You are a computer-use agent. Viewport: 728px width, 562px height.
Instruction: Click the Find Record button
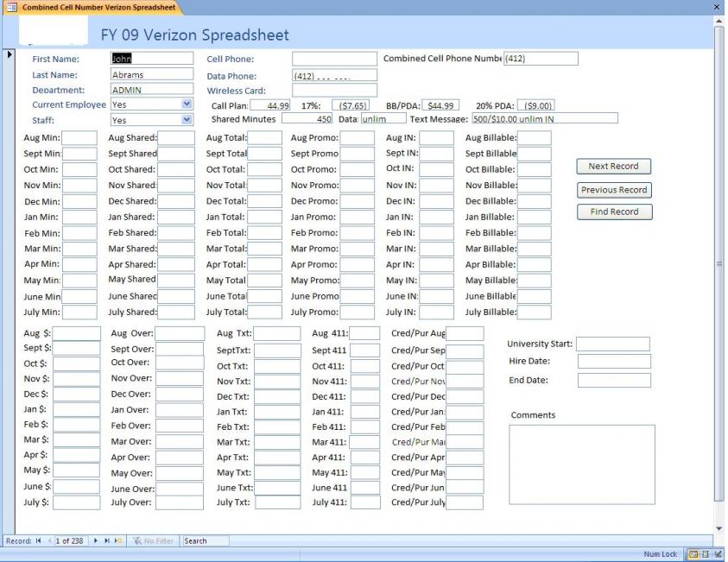tap(614, 212)
